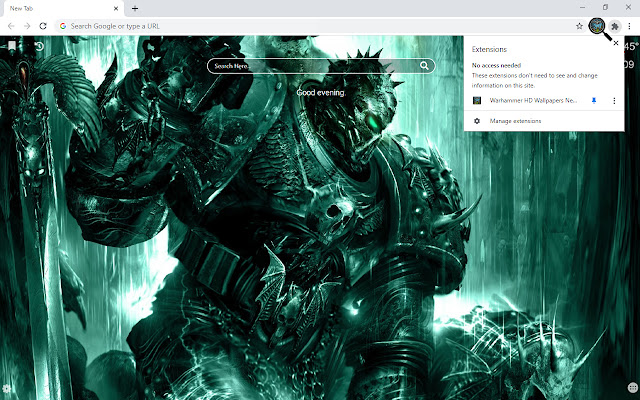Screen dimensions: 640x400
Task: Open the Warhammer extension toolbar icon
Action: point(597,26)
